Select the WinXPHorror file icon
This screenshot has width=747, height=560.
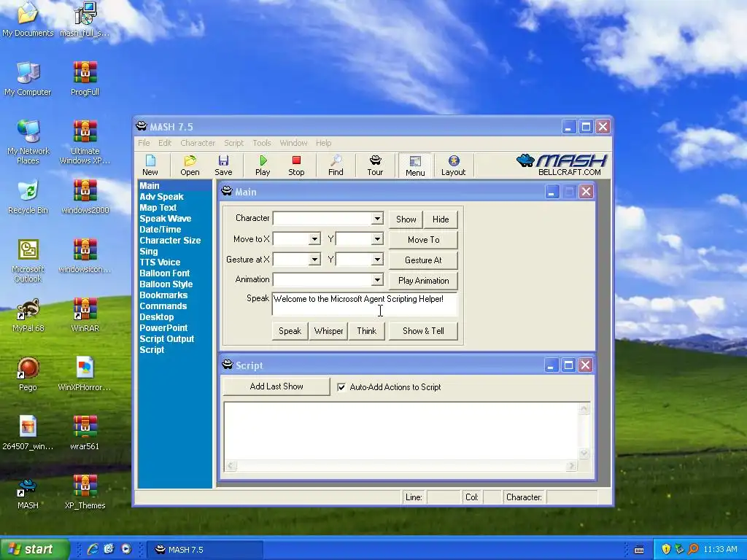pyautogui.click(x=85, y=374)
